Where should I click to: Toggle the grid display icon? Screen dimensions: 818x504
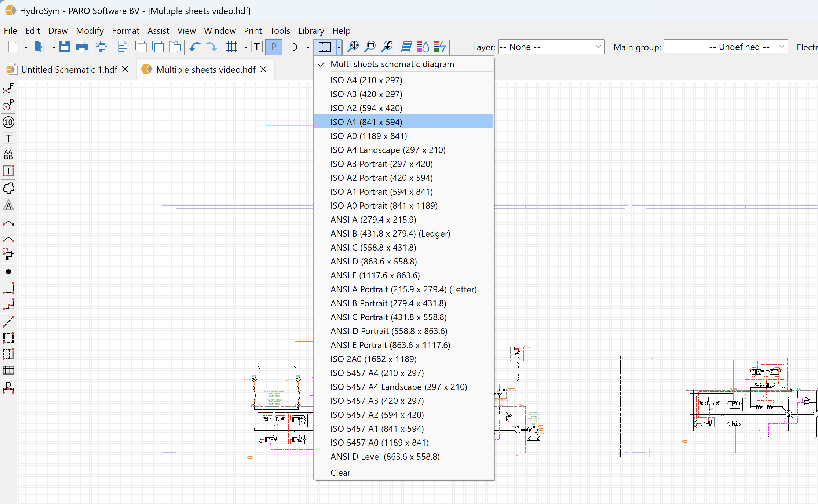(x=231, y=47)
